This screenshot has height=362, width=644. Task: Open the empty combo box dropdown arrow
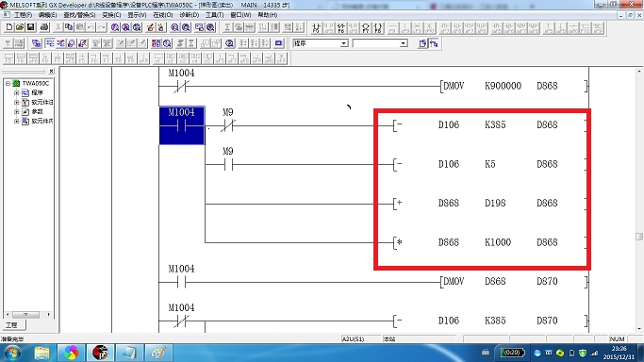click(x=404, y=43)
